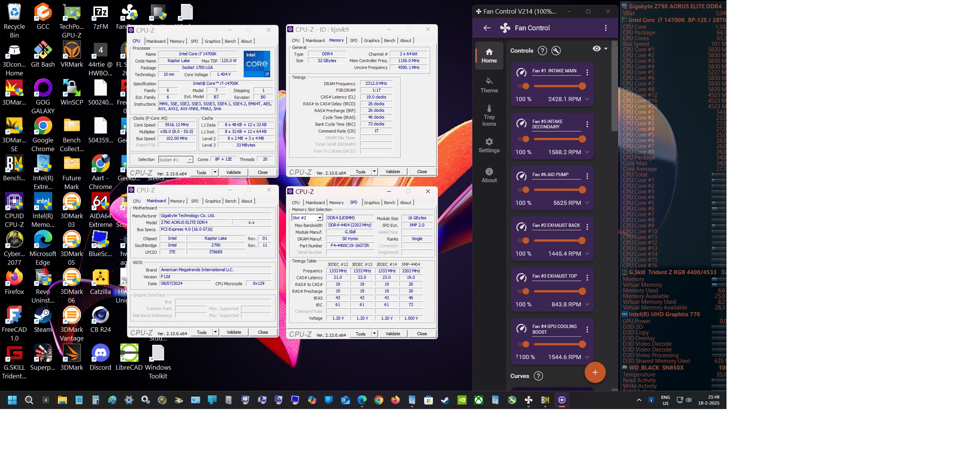
Task: Open Slot #2 memory slot dropdown in SPD window
Action: 307,218
